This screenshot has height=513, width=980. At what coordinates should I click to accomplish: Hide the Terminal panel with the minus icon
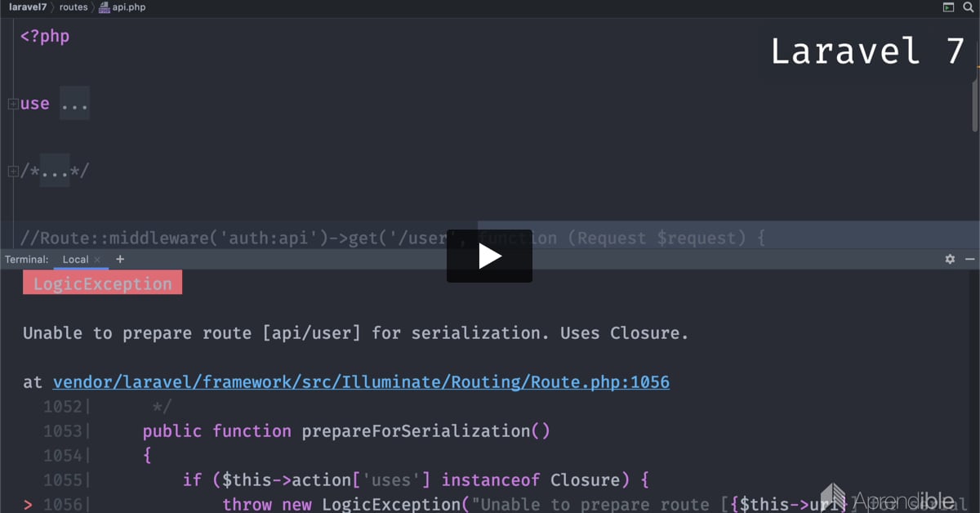969,259
